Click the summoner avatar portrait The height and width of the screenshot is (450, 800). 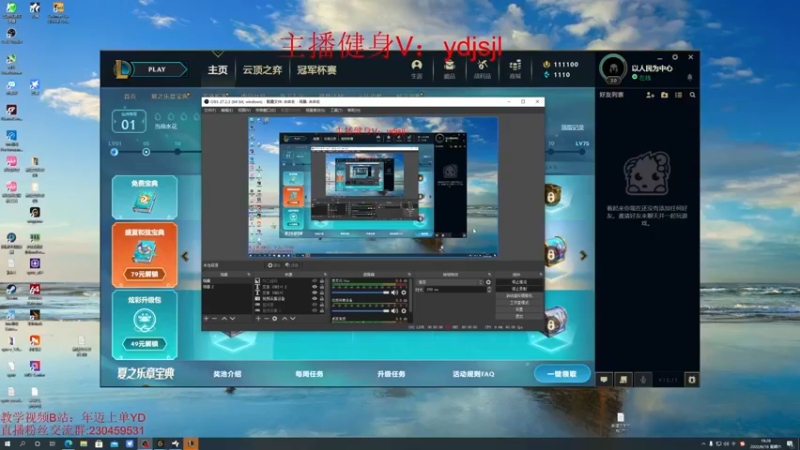pyautogui.click(x=613, y=68)
